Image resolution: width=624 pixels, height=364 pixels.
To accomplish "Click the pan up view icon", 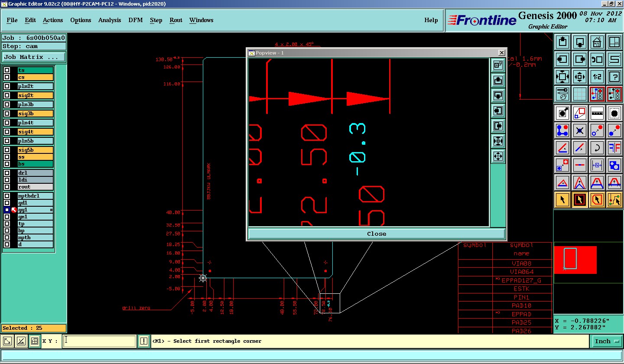I will (x=562, y=42).
